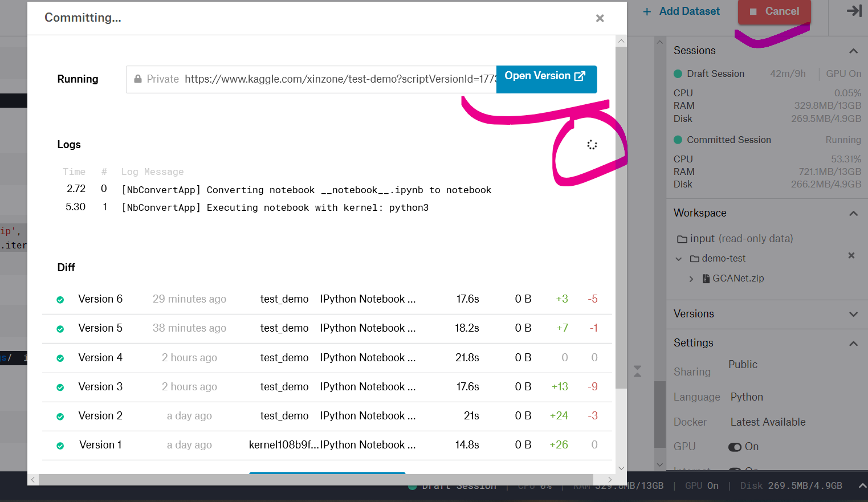
Task: Click the demo-test folder icon
Action: point(694,259)
